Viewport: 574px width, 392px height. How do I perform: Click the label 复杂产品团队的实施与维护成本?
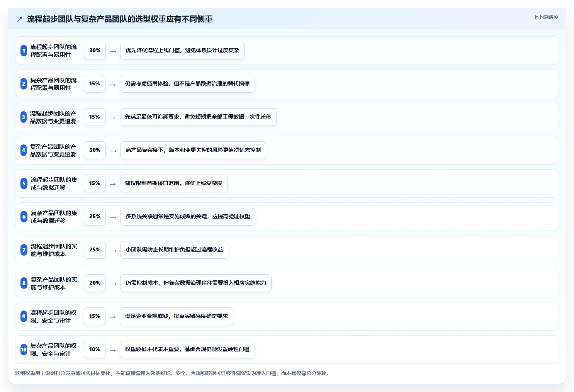54,283
